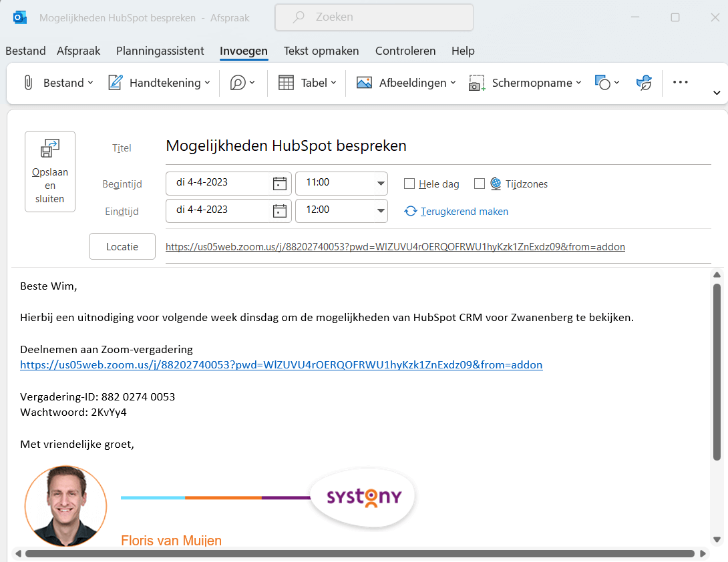Click the Outlook app icon in title bar
This screenshot has height=562, width=728.
(20, 17)
